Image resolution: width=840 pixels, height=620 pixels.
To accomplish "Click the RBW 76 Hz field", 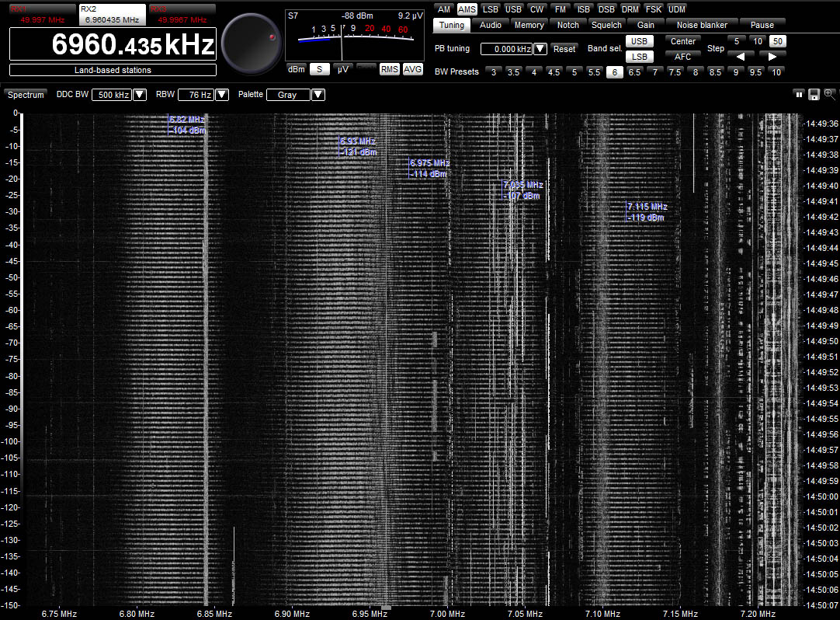I will coord(196,95).
